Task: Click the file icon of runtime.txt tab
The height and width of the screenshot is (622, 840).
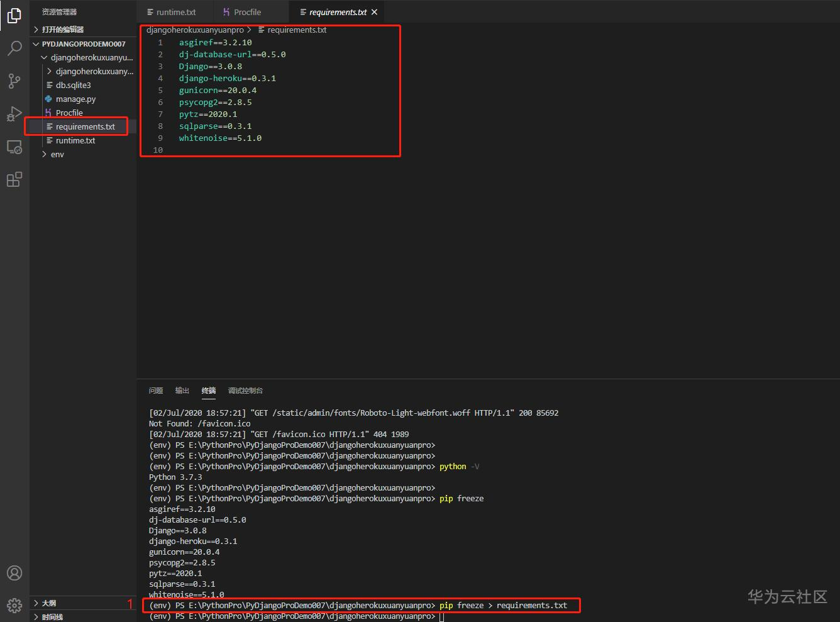Action: [x=150, y=12]
